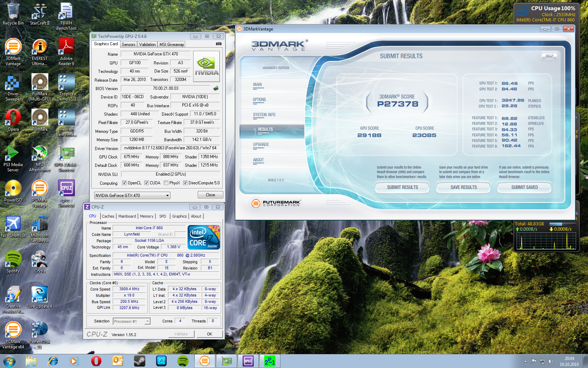Toggle DirectCompute 5.0 checkbox

tap(185, 183)
